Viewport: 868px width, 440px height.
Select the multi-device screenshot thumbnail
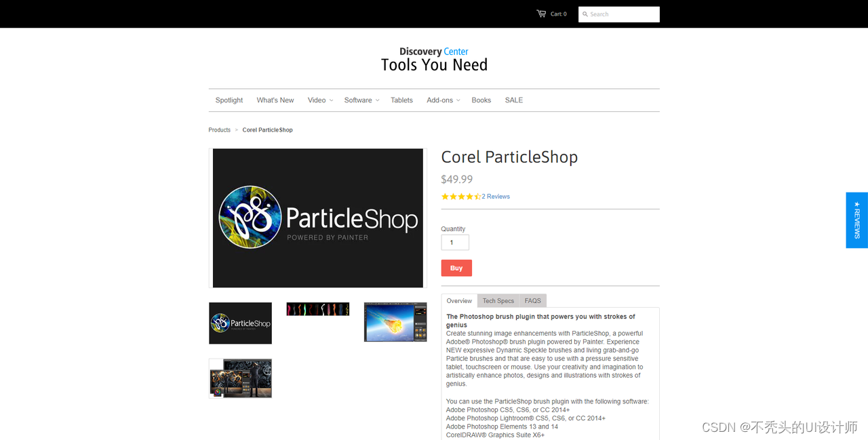[x=240, y=378]
